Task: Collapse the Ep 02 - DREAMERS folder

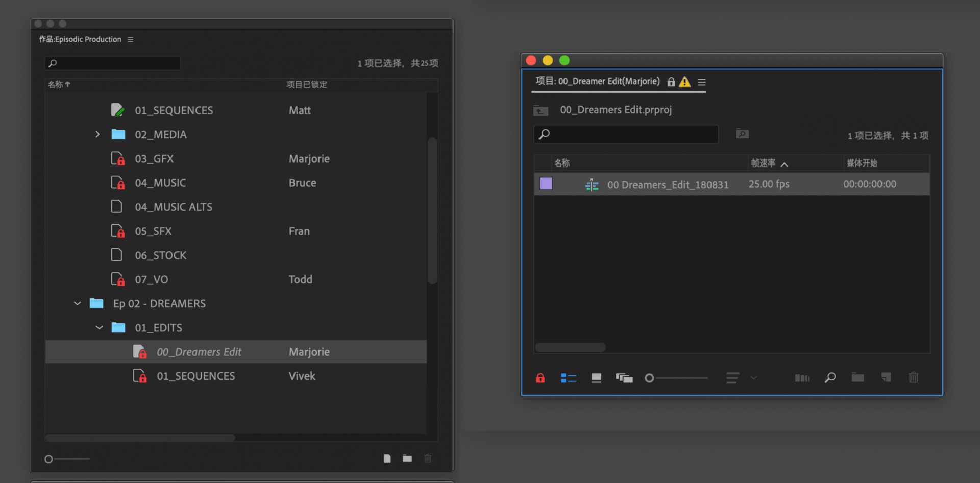Action: [78, 303]
